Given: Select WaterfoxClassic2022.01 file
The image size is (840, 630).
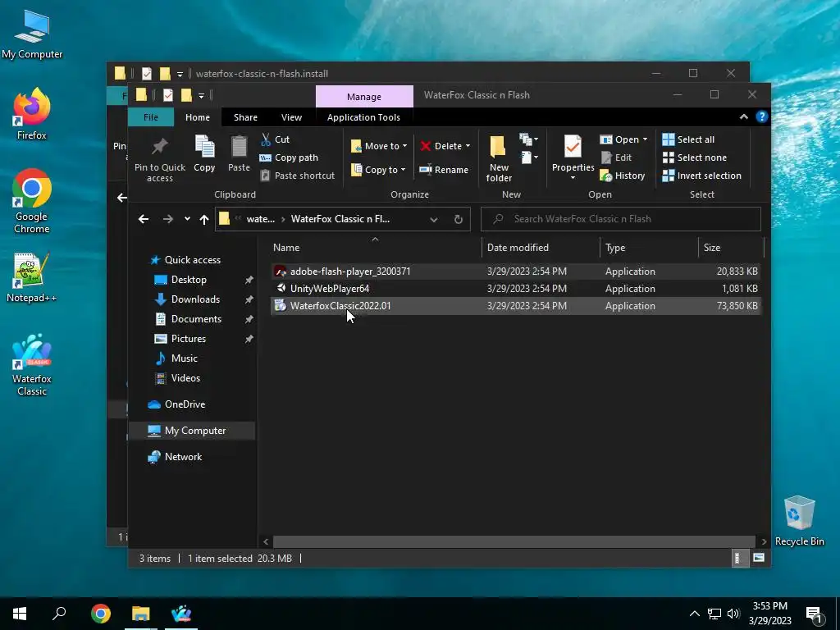Looking at the screenshot, I should pyautogui.click(x=515, y=305).
